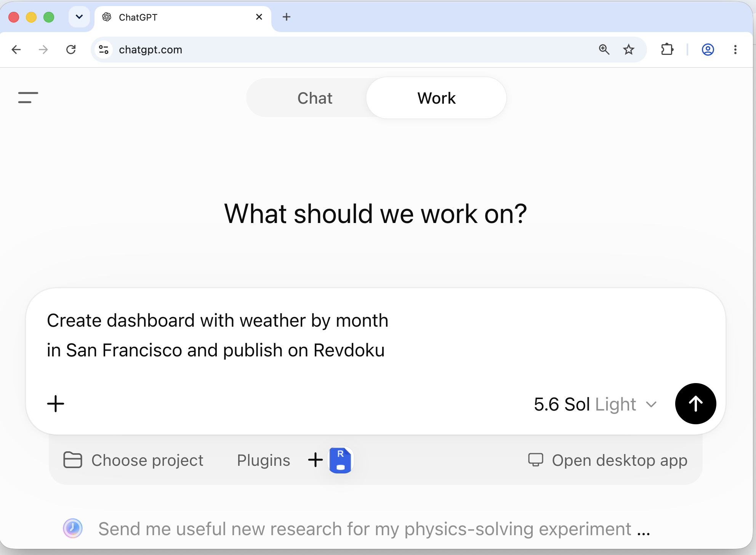Image resolution: width=756 pixels, height=555 pixels.
Task: Select the Work tab
Action: click(436, 98)
